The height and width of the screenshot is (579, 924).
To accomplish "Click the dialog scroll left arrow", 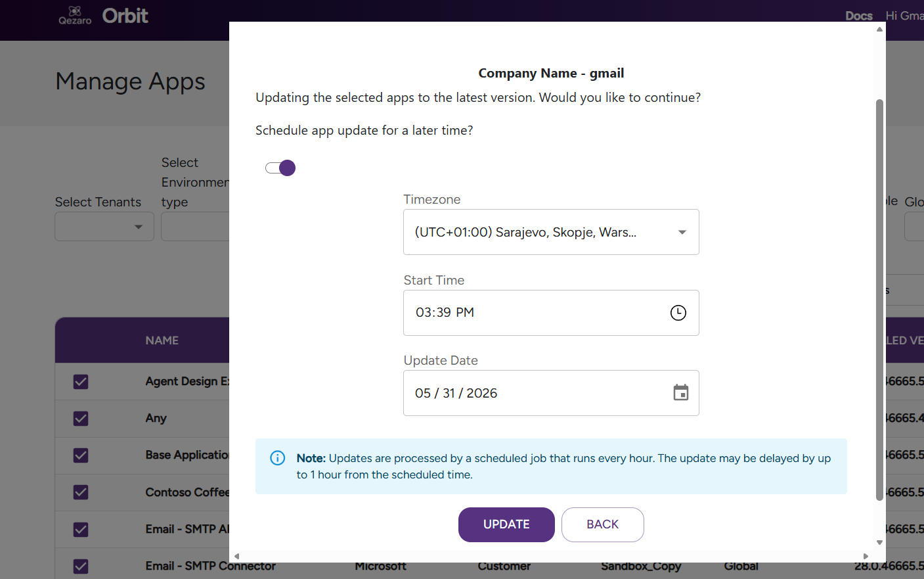I will (x=237, y=556).
